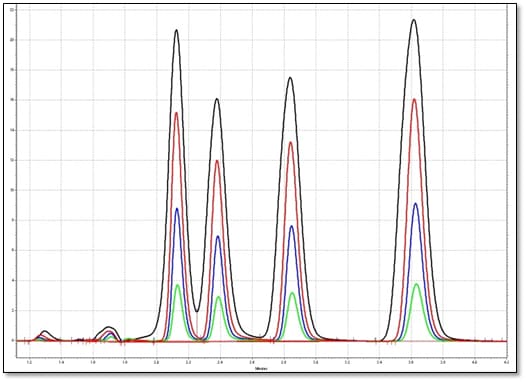Click the 4.0 label on the time axis
The image size is (526, 382).
474,362
